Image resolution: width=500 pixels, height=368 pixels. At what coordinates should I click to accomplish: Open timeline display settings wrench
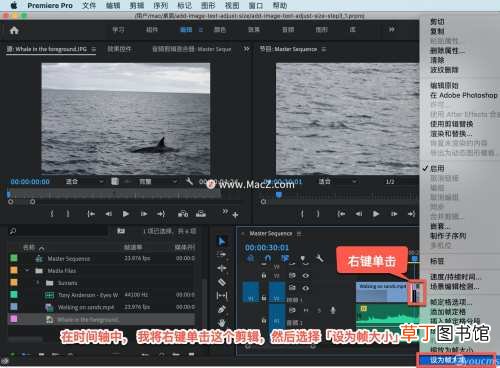[x=319, y=258]
